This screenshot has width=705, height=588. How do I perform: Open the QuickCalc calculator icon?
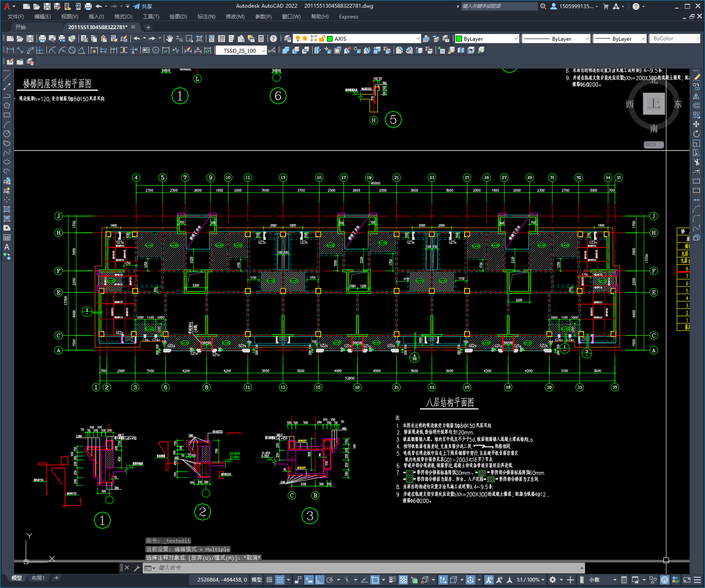coord(261,39)
